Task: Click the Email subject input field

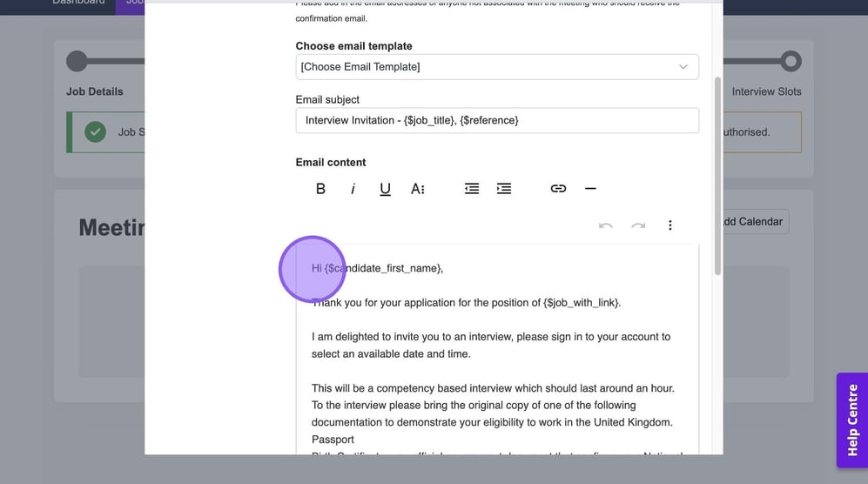Action: pyautogui.click(x=496, y=120)
